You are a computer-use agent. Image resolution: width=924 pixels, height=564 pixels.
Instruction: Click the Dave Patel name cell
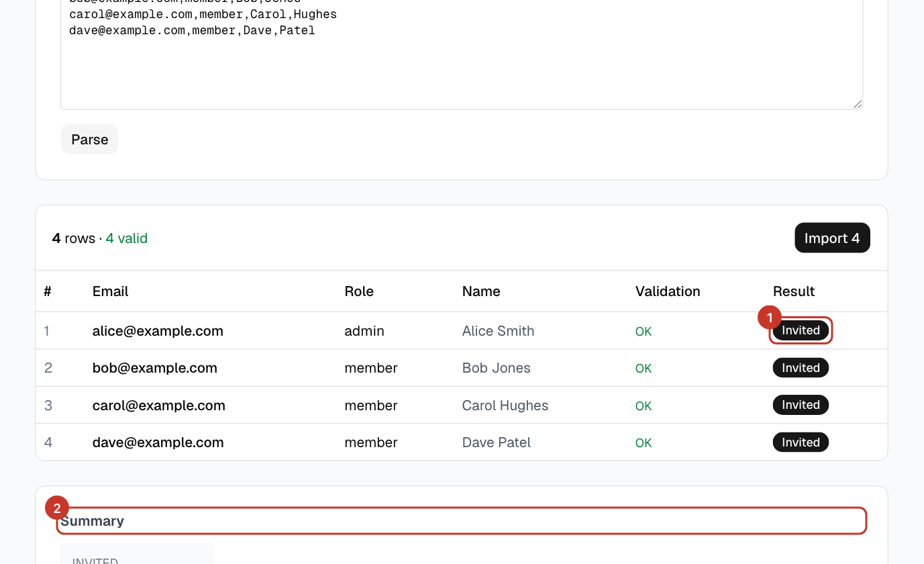point(496,442)
